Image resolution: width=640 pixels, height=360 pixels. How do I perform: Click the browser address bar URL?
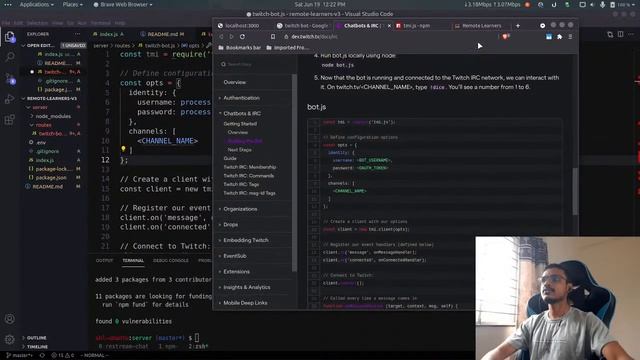314,37
